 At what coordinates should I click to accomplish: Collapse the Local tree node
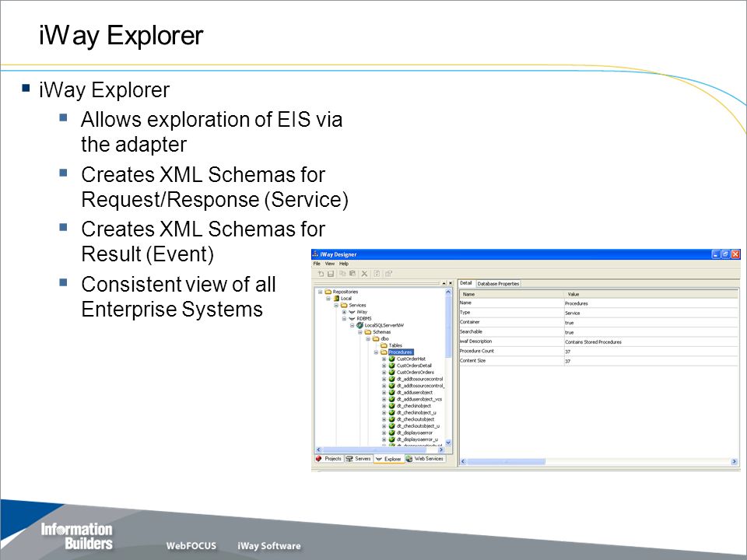point(328,299)
